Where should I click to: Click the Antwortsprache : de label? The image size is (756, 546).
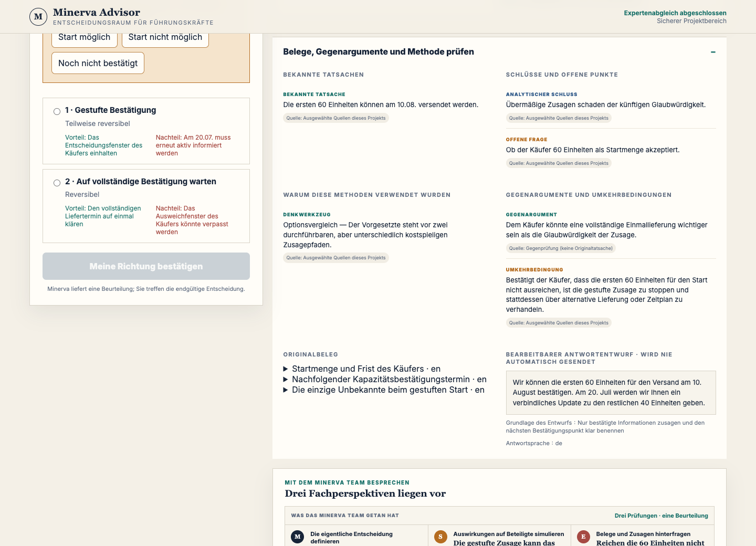534,443
